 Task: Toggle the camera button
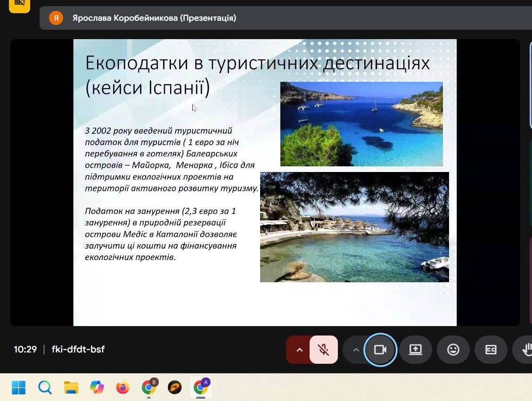point(380,350)
